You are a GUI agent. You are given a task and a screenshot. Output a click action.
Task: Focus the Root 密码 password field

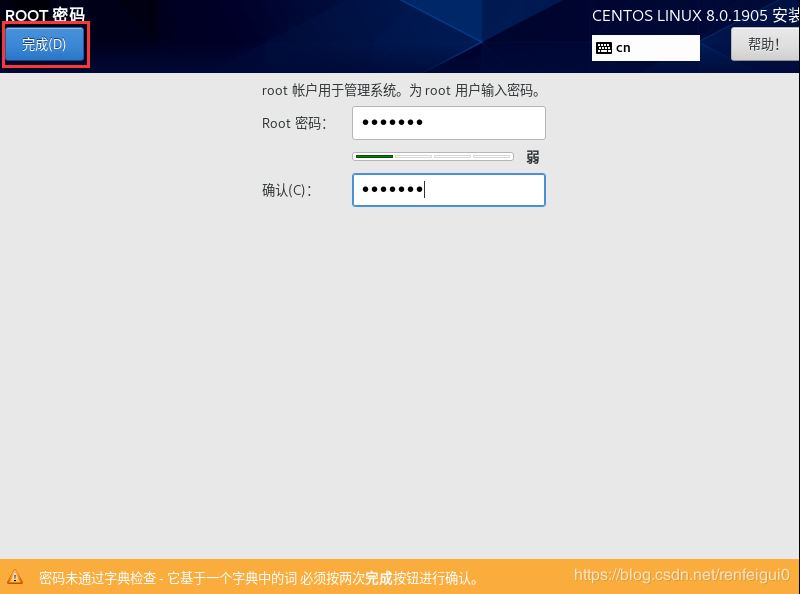[x=448, y=123]
